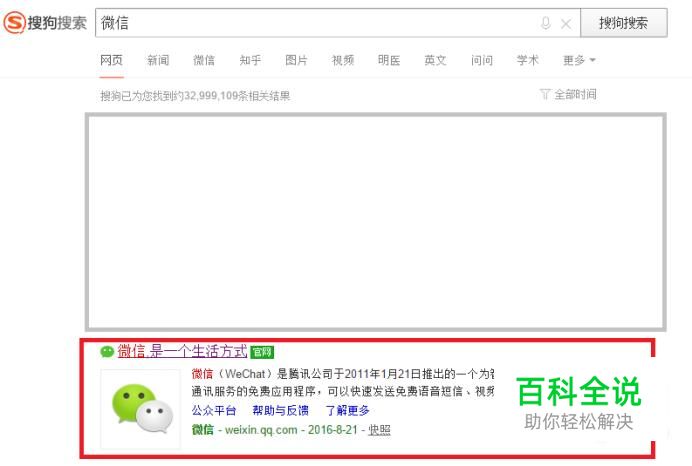Screen dimensions: 692x466
Task: Click the weixin.qq.com URL text
Action: click(x=261, y=429)
